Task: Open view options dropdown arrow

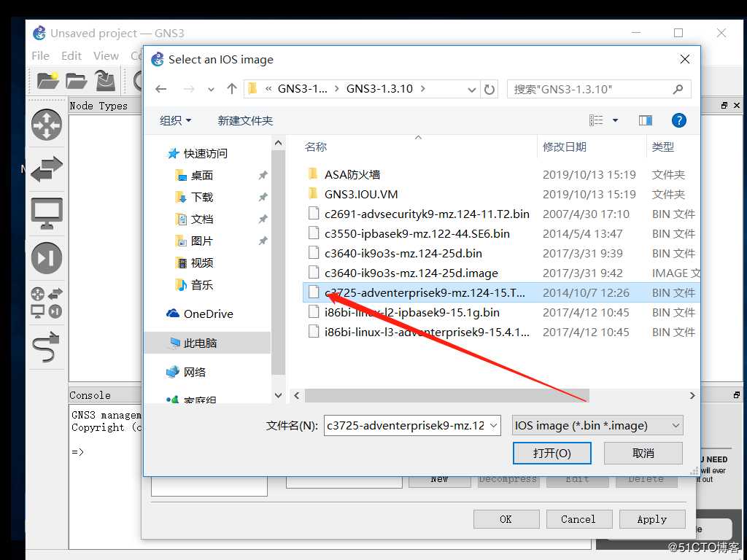Action: (x=615, y=120)
